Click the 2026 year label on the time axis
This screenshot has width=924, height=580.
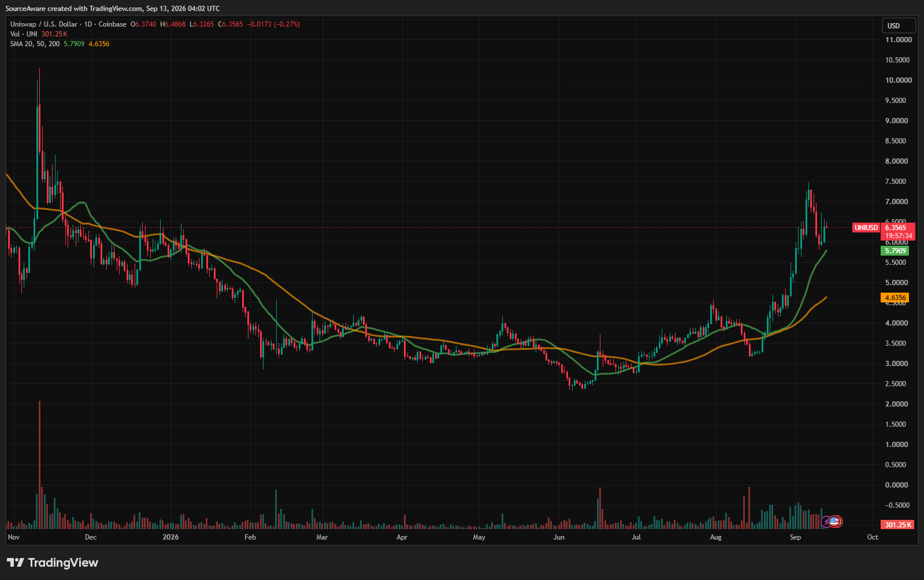(170, 537)
